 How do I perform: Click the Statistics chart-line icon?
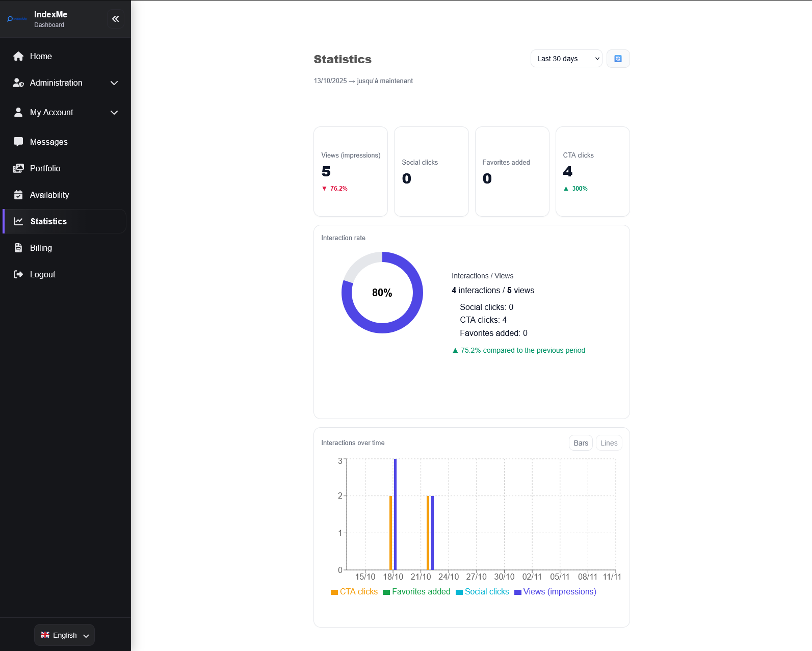(x=18, y=221)
